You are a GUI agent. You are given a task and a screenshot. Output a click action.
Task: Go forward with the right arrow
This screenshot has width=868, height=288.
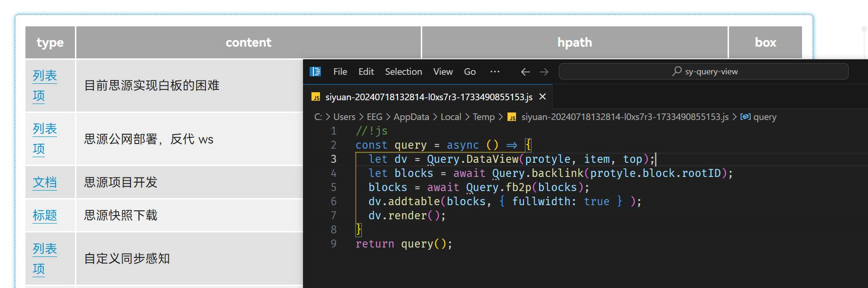tap(544, 72)
